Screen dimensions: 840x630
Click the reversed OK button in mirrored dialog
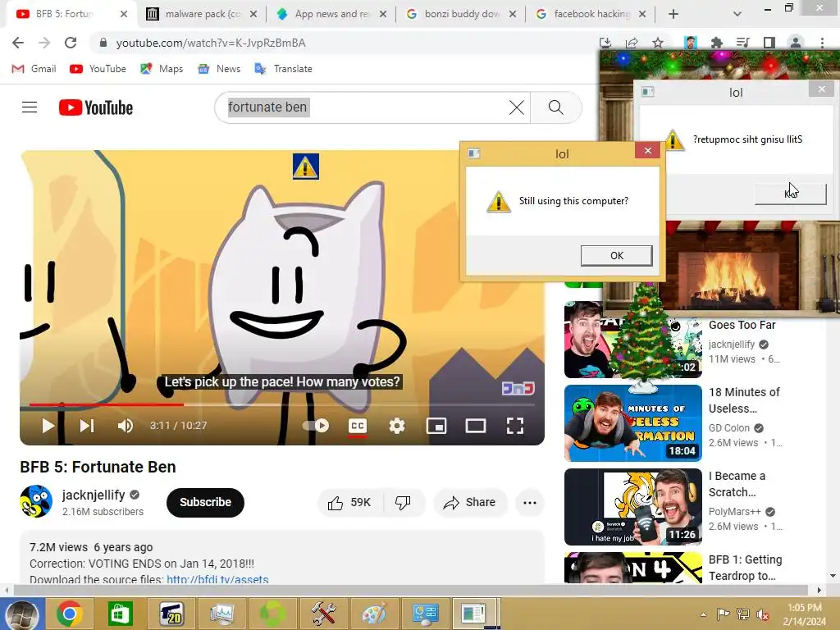[x=791, y=194]
